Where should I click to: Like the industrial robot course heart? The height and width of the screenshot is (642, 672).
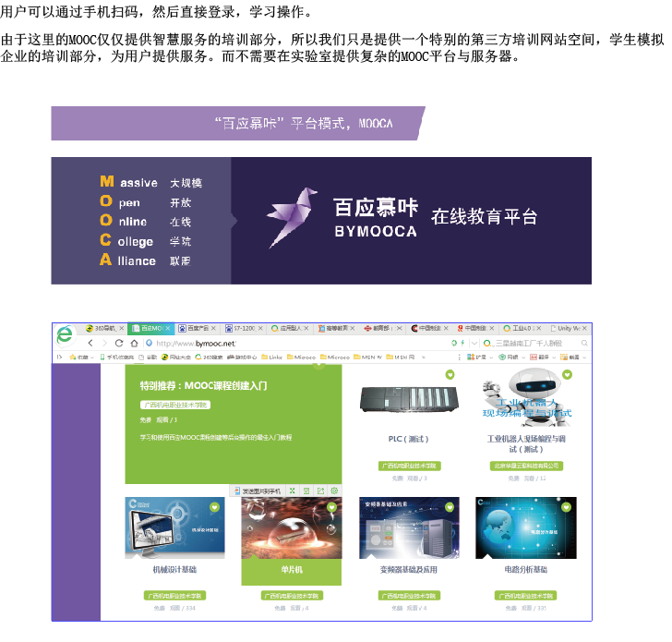[x=566, y=375]
